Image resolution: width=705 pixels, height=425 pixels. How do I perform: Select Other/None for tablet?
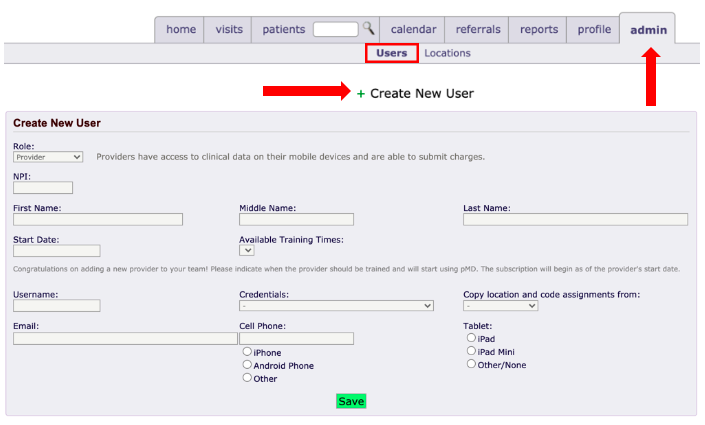coord(471,364)
